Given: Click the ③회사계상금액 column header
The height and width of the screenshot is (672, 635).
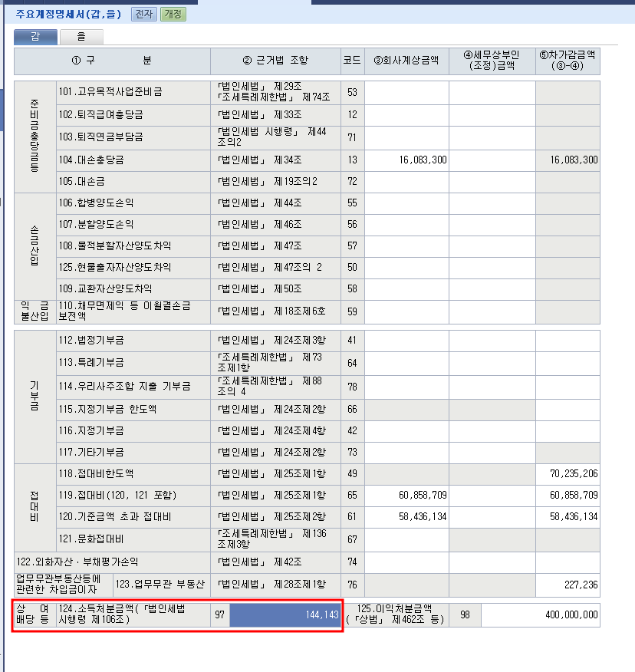Looking at the screenshot, I should coord(406,61).
